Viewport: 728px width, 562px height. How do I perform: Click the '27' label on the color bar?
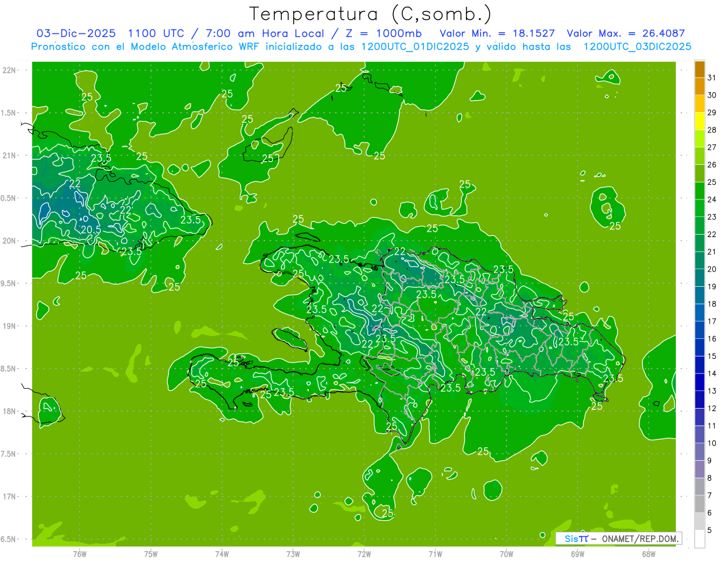tap(712, 147)
